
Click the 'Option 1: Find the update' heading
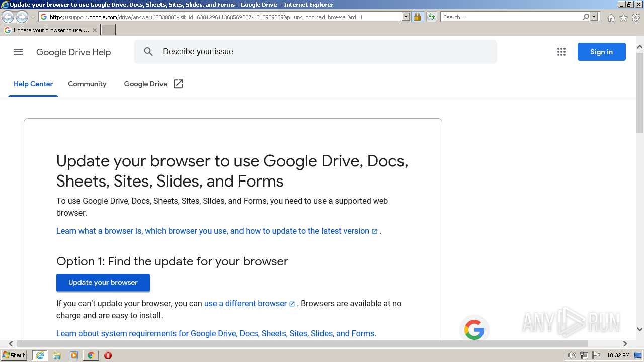172,261
